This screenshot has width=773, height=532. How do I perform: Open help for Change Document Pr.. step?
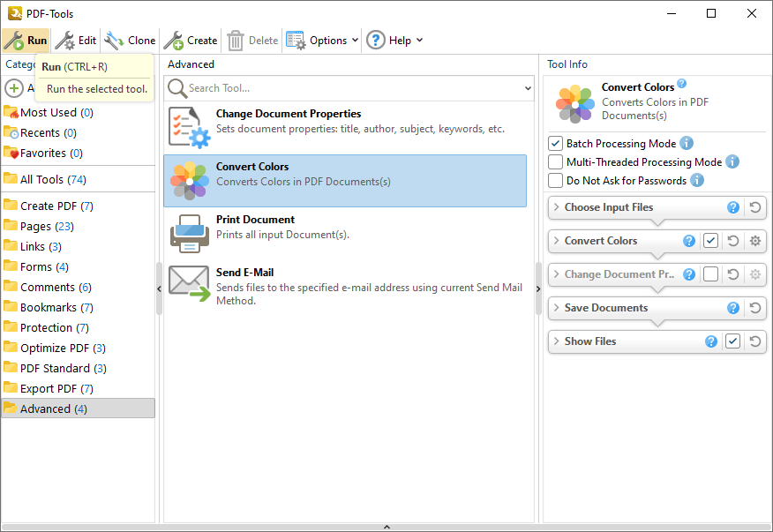coord(688,274)
